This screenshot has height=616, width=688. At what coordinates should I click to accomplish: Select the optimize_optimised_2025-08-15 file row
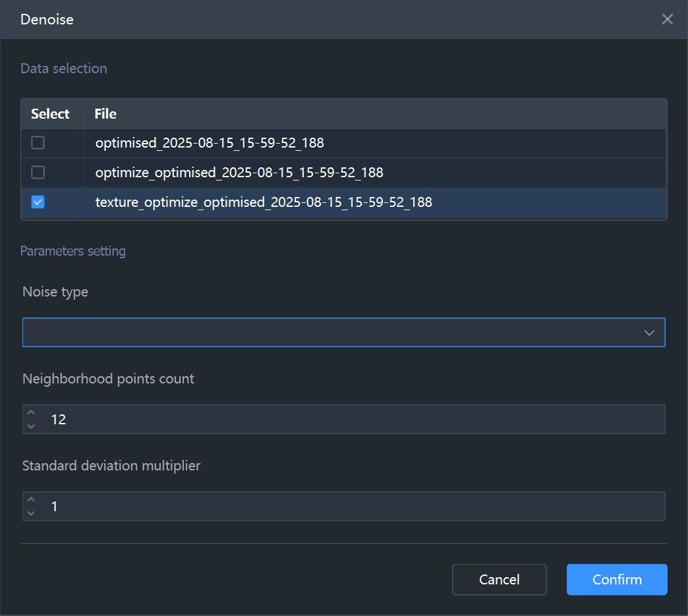[x=343, y=173]
